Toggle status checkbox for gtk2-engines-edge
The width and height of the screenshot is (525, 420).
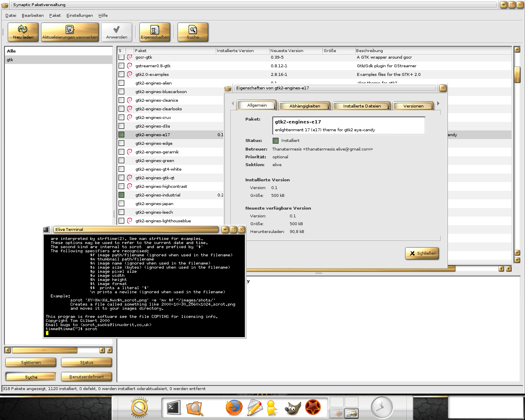(121, 143)
